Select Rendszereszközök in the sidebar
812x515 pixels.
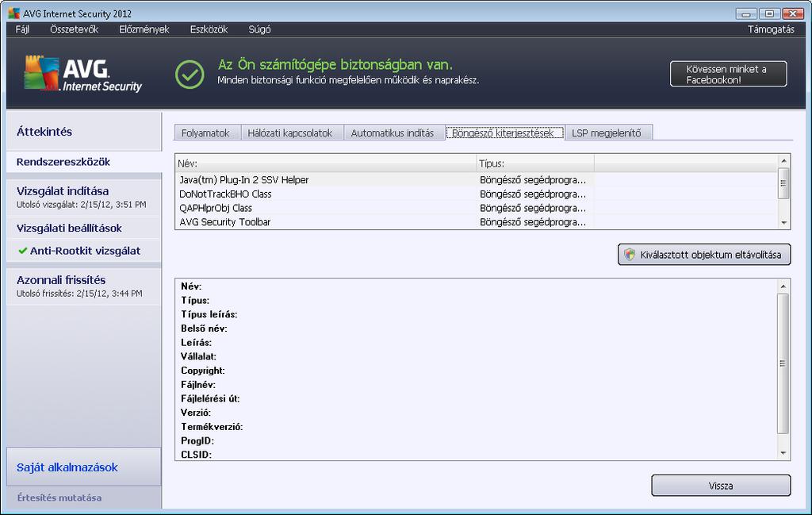point(83,162)
